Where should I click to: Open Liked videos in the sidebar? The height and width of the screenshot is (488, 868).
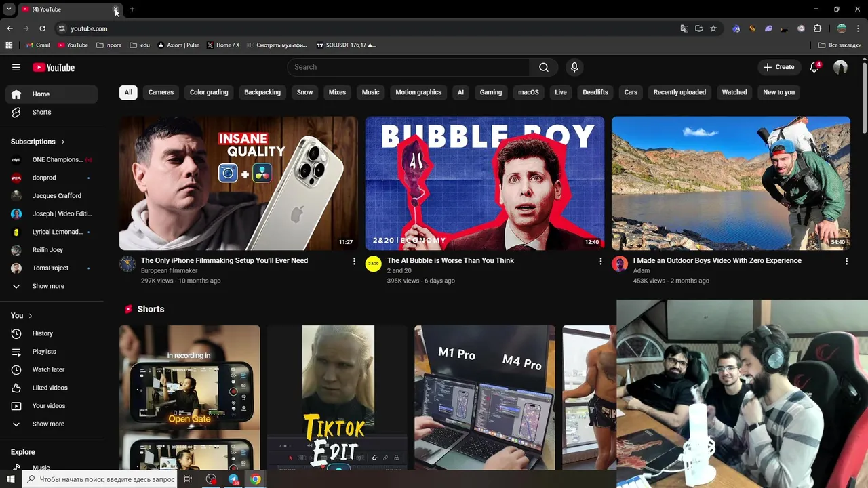click(52, 388)
